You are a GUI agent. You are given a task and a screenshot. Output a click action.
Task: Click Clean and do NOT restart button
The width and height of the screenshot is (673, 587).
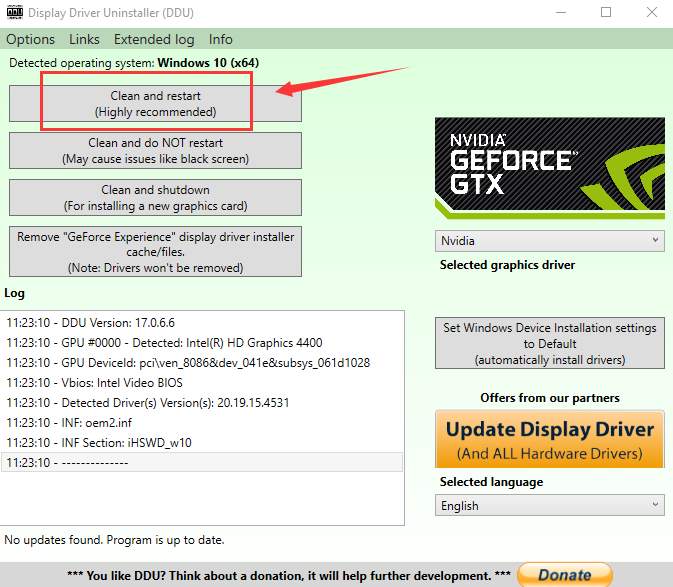[x=155, y=151]
